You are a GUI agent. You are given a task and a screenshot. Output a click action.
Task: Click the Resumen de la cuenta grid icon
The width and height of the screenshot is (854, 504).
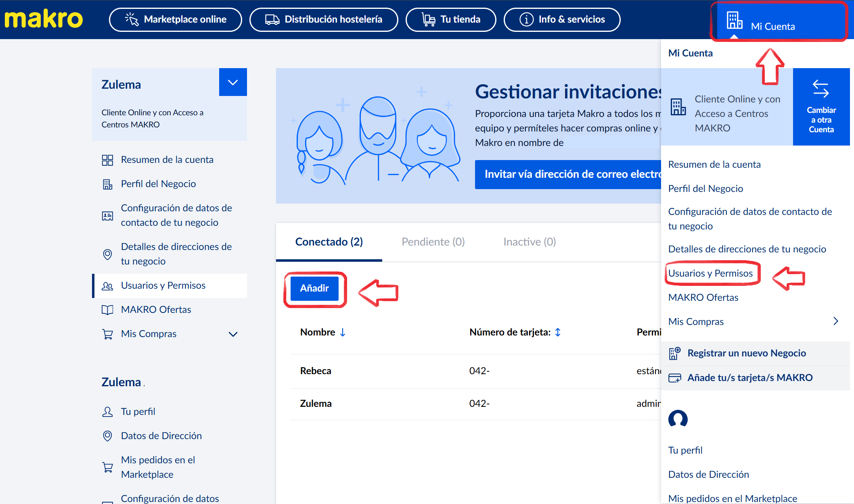[107, 160]
